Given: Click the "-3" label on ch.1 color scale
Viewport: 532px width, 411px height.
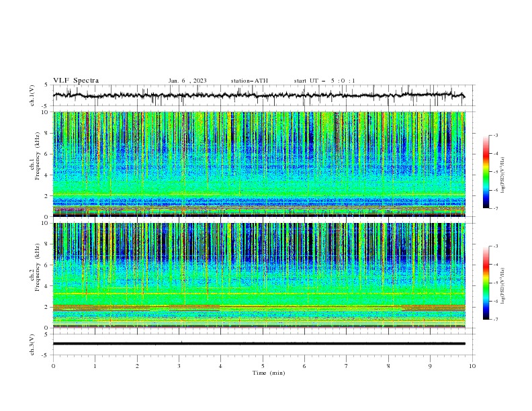Looking at the screenshot, I should click(495, 135).
